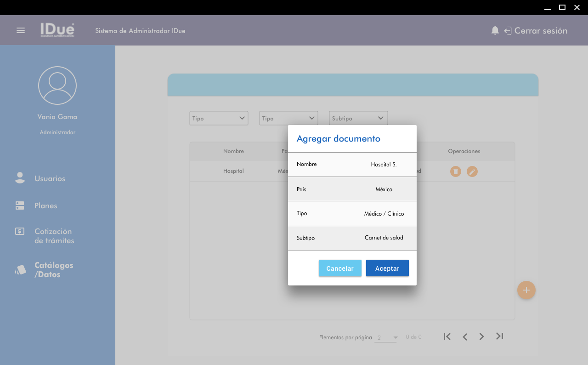
Task: Select Planes in the sidebar
Action: (x=45, y=205)
